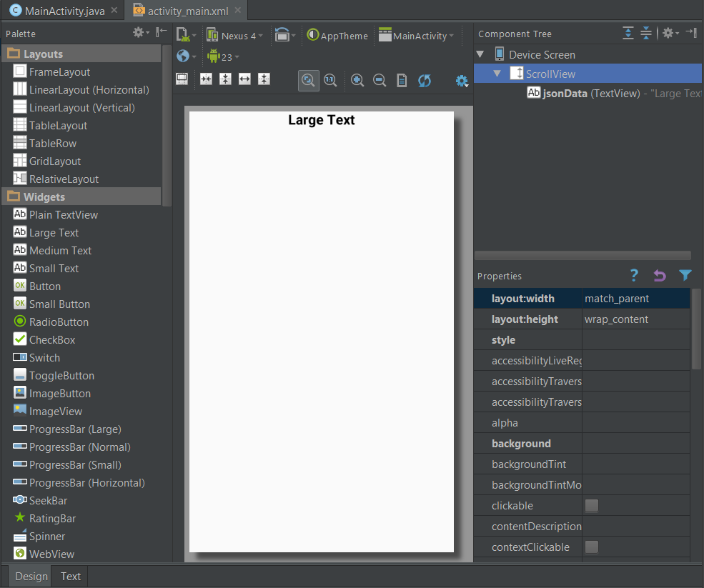Click Collapse All in the Component Tree toolbar
The image size is (704, 588).
coord(646,34)
